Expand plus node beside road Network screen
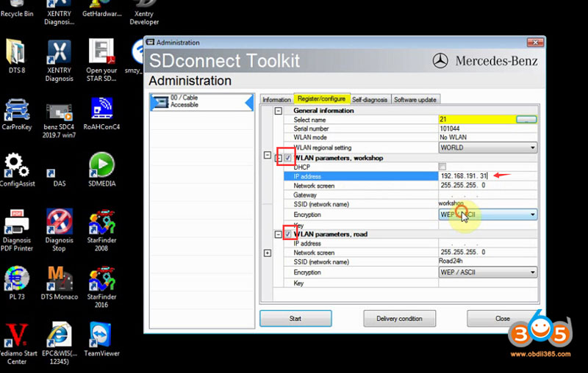Image resolution: width=588 pixels, height=373 pixels. coord(268,253)
